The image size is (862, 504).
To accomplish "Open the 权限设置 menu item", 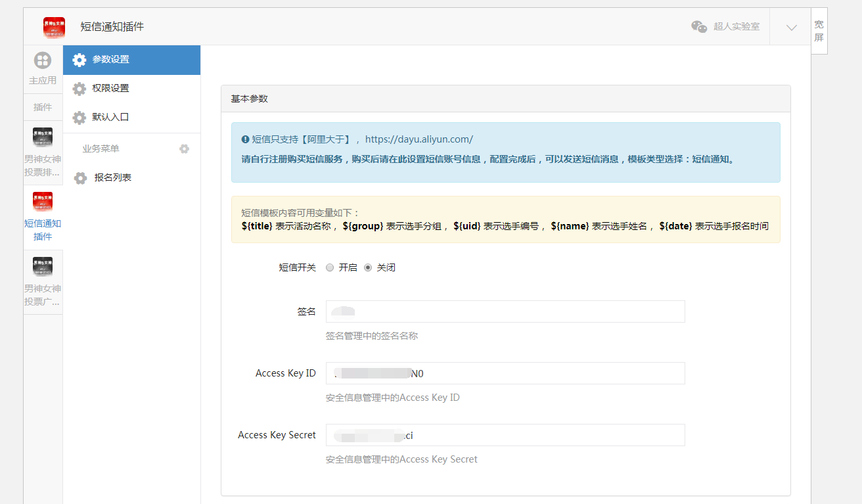I will [x=131, y=89].
